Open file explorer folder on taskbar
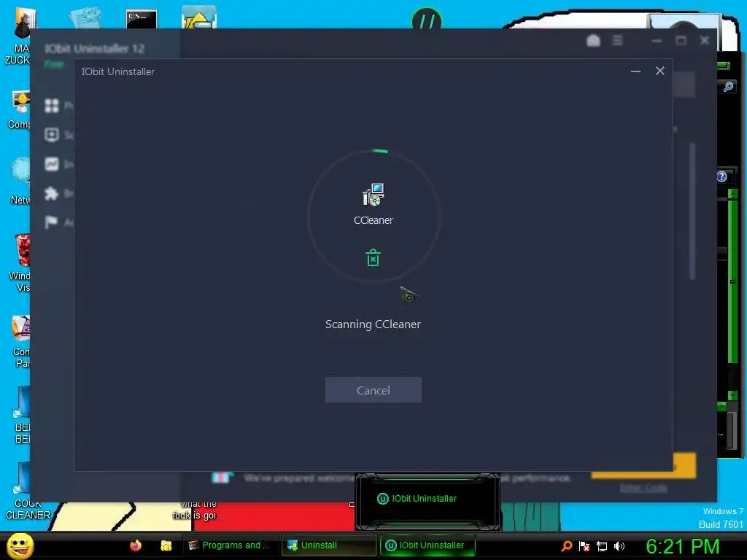747x560 pixels. [166, 545]
